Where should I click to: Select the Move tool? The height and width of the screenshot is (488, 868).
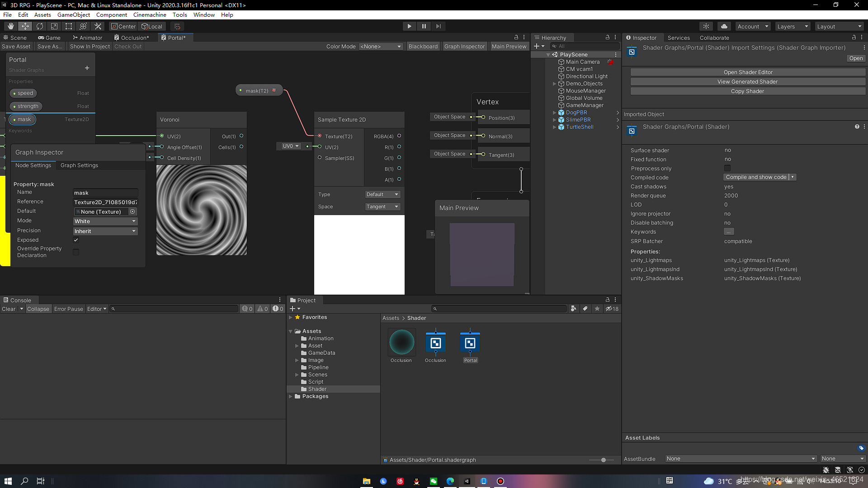click(x=25, y=26)
